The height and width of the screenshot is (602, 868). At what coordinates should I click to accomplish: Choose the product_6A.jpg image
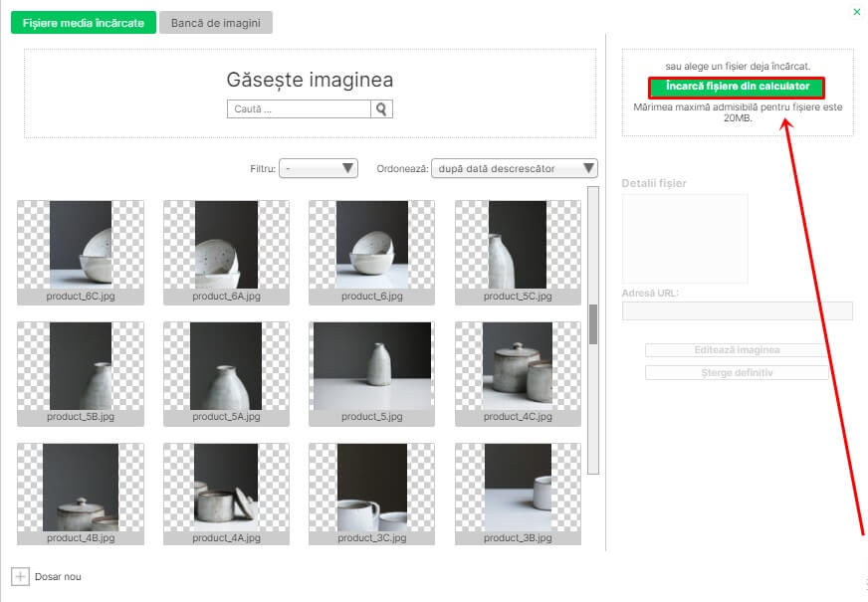(226, 245)
